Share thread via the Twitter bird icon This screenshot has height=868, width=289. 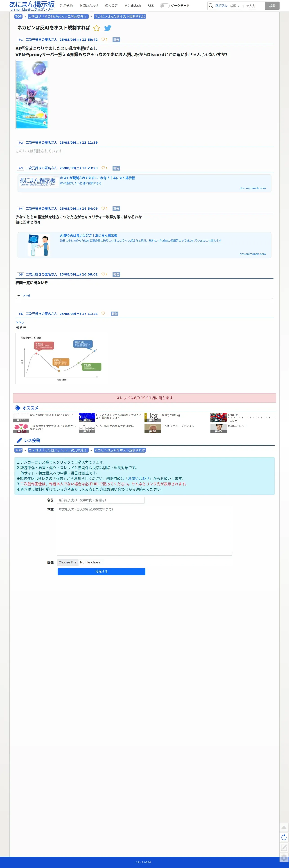[x=107, y=28]
